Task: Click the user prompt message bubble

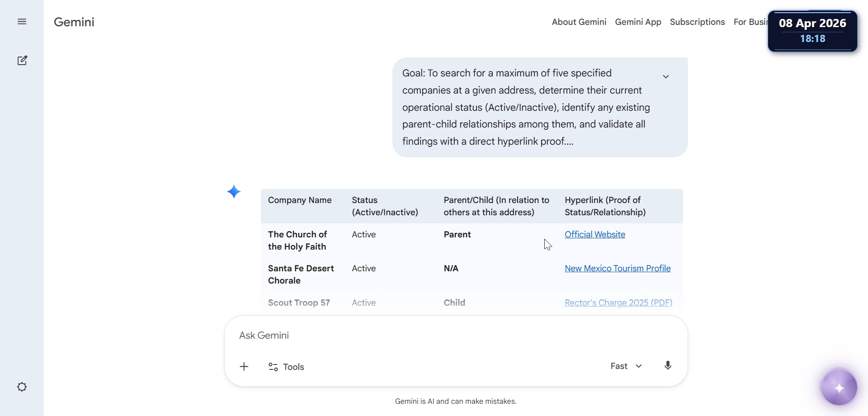Action: click(524, 107)
